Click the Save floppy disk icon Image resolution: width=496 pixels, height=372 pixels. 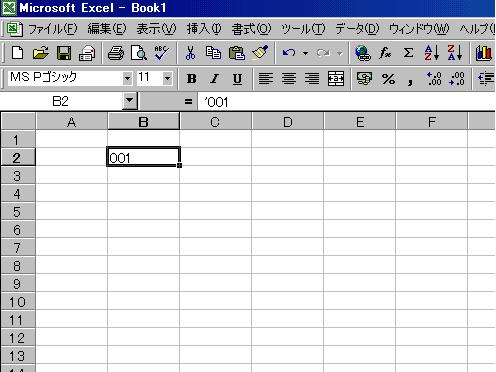[64, 53]
